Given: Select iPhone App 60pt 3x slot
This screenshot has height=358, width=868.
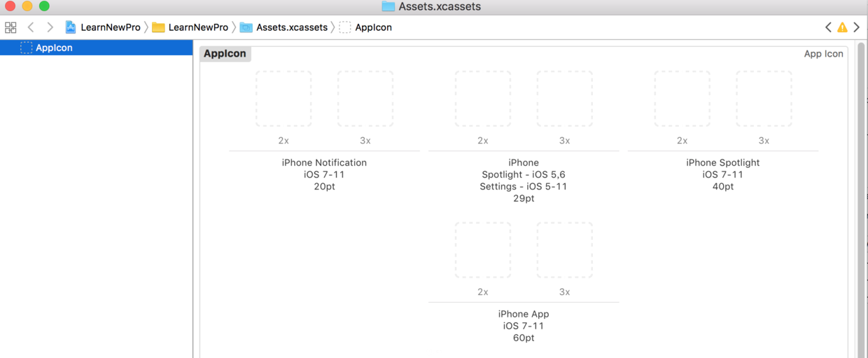Looking at the screenshot, I should [x=564, y=250].
